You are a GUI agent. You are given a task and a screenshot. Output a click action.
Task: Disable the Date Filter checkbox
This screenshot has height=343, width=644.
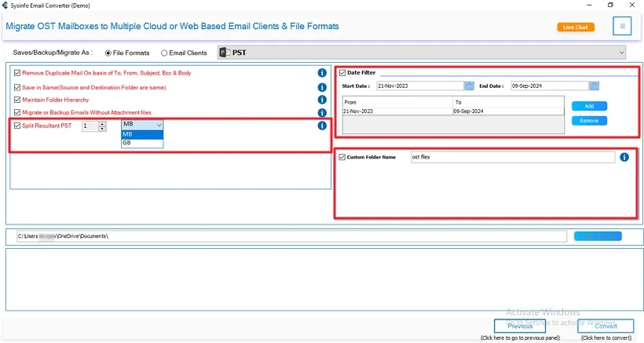pyautogui.click(x=342, y=73)
